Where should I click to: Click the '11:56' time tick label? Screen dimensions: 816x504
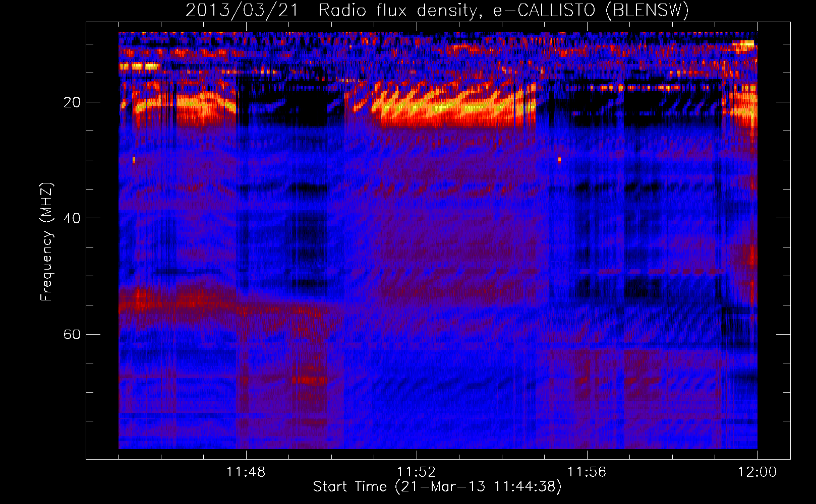[587, 472]
